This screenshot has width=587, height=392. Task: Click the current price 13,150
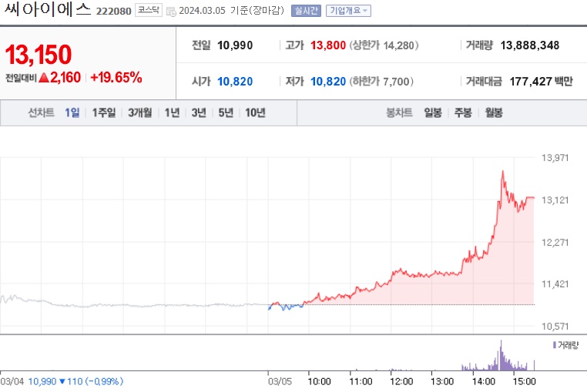(x=39, y=55)
